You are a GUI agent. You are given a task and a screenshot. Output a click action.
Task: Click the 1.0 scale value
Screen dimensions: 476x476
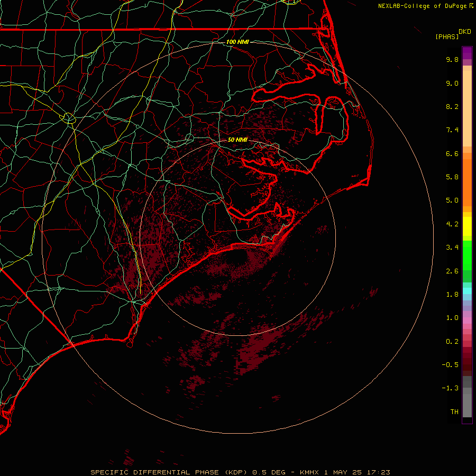click(452, 318)
